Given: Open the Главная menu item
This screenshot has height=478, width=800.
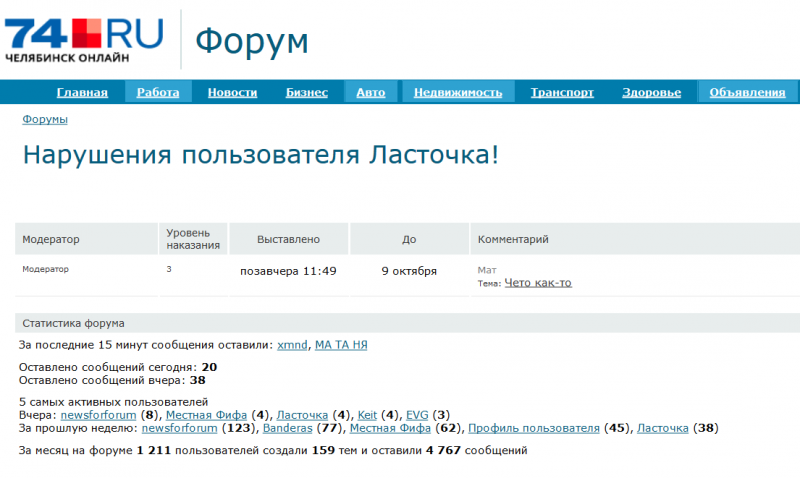Looking at the screenshot, I should pyautogui.click(x=82, y=93).
